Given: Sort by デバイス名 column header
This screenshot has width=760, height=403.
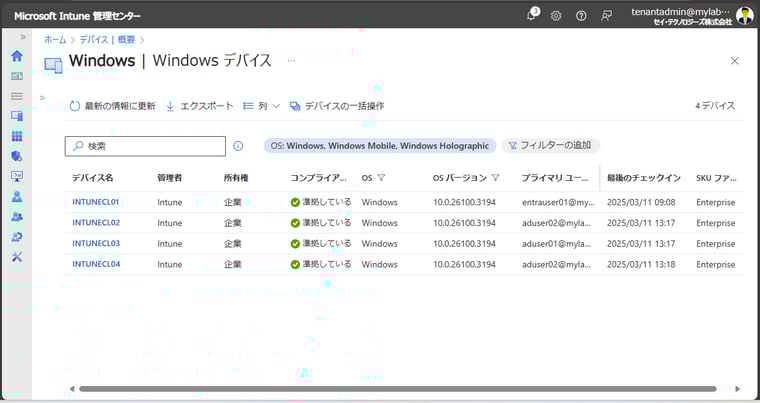Looking at the screenshot, I should point(93,178).
